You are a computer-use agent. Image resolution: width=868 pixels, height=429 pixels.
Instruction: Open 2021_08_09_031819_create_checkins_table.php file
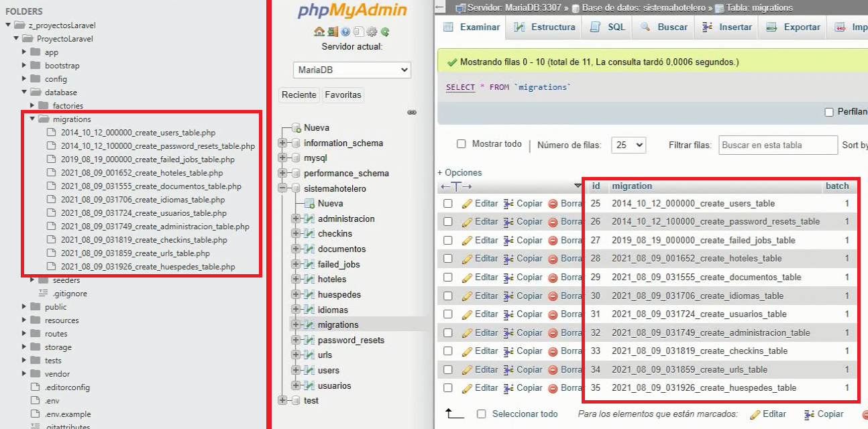144,240
